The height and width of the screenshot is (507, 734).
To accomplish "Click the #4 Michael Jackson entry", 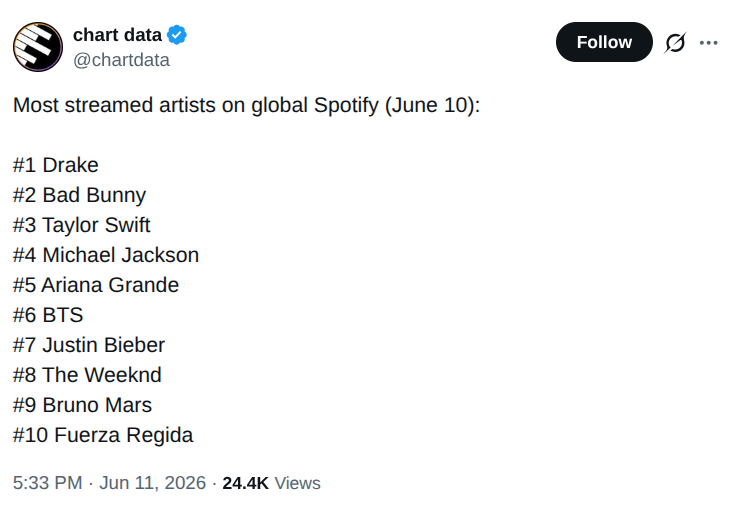I will click(106, 255).
